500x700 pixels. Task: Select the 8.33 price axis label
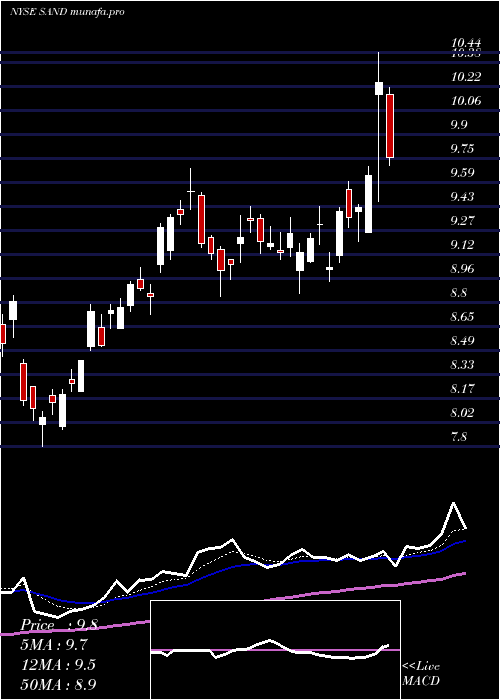click(462, 366)
